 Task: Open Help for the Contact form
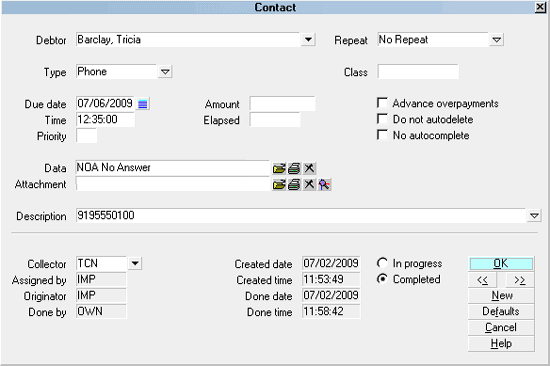[501, 344]
